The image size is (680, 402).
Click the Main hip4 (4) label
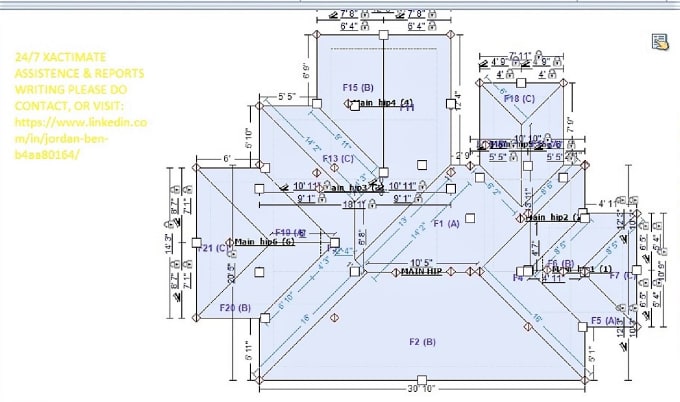(384, 102)
